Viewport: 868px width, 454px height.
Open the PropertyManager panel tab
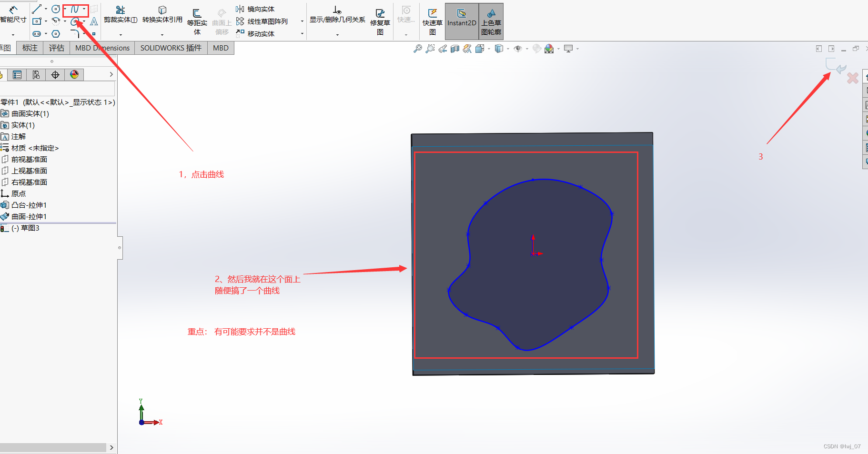[17, 75]
